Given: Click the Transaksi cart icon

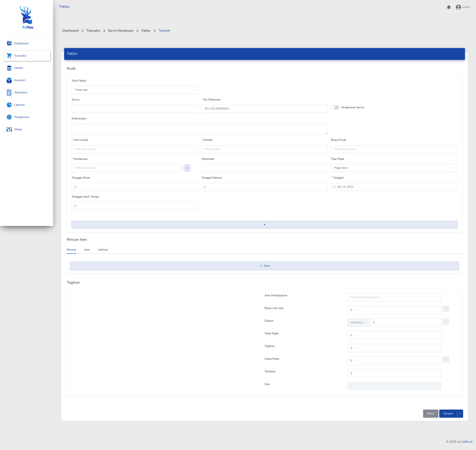Looking at the screenshot, I should [x=9, y=56].
